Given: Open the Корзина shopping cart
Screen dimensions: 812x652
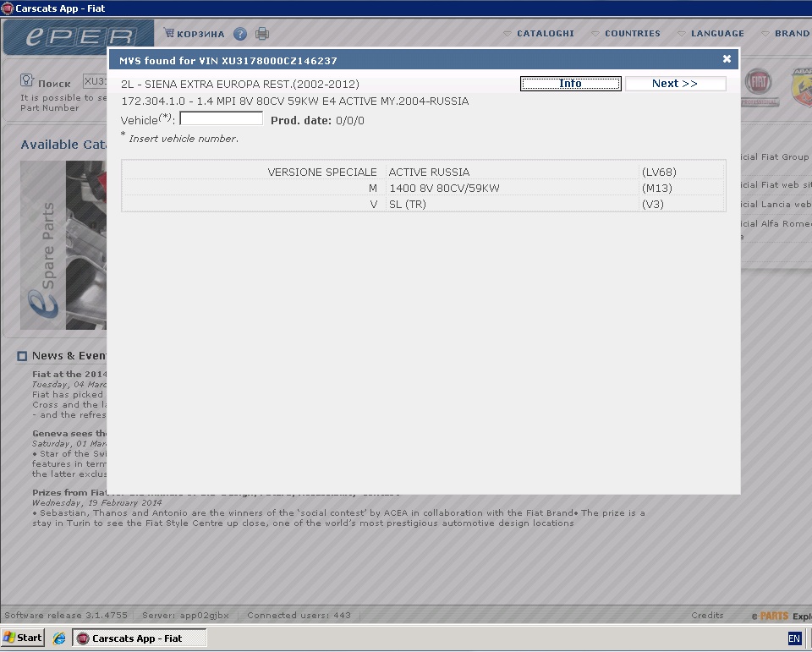Looking at the screenshot, I should [x=194, y=34].
